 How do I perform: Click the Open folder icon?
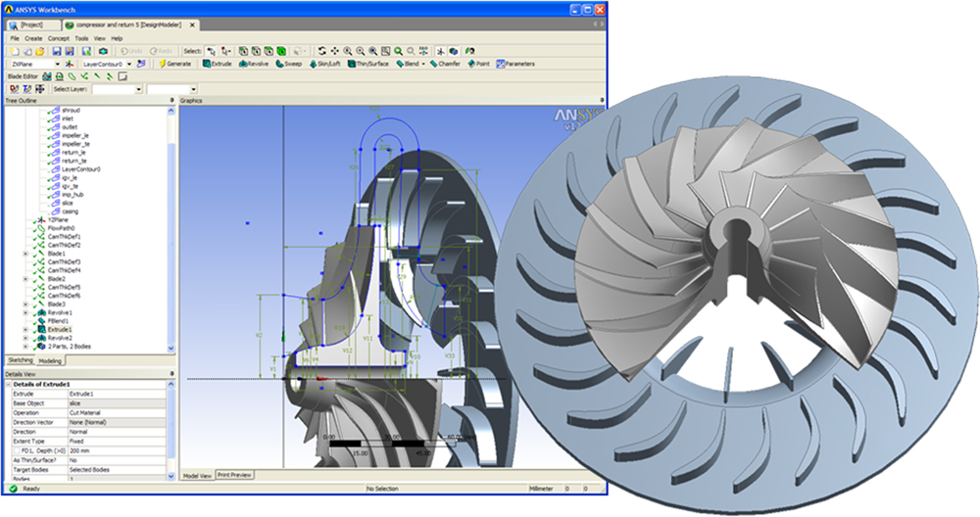click(39, 51)
